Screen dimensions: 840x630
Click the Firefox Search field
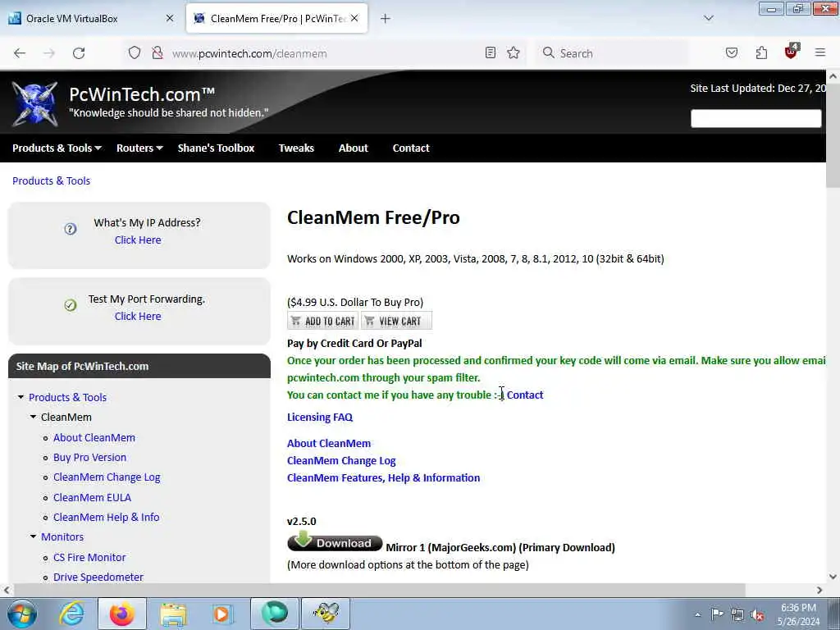coord(610,53)
